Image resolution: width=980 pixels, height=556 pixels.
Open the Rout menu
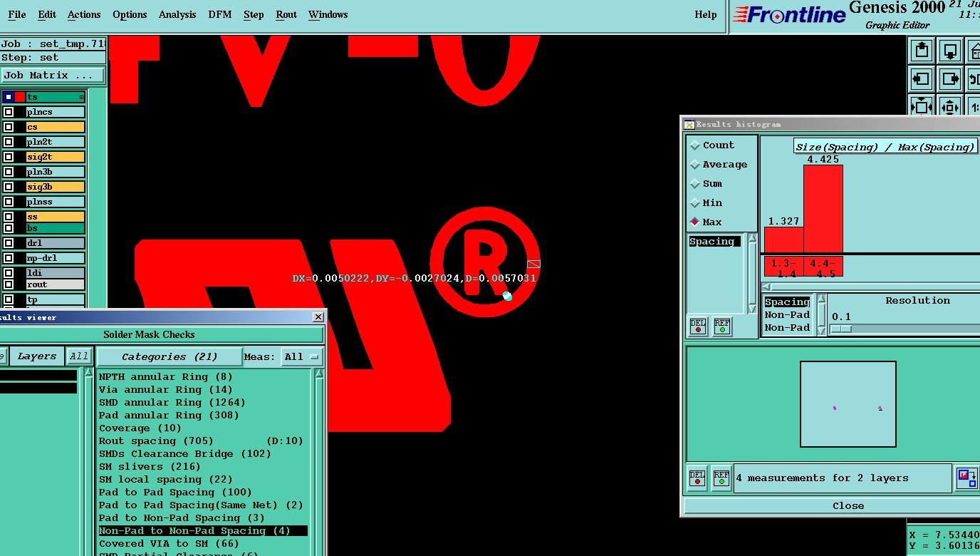tap(286, 14)
